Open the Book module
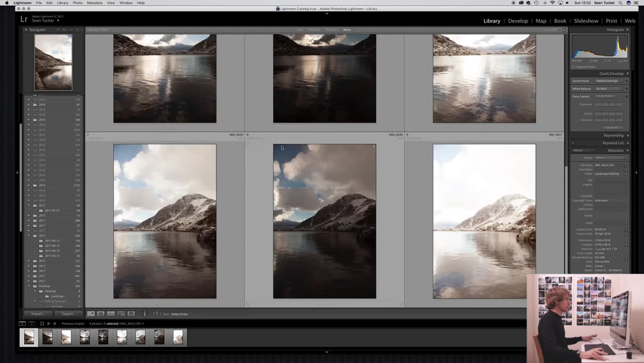 point(560,21)
